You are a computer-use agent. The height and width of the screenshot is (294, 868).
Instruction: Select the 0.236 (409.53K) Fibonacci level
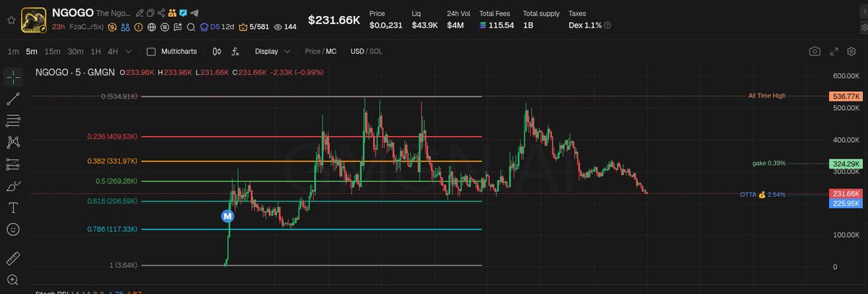tap(112, 136)
